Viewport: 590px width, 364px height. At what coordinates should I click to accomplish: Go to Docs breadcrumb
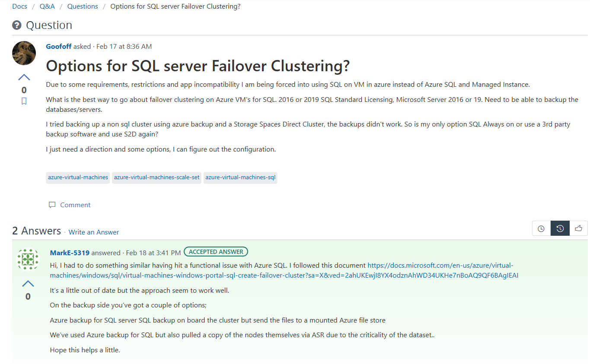click(20, 6)
